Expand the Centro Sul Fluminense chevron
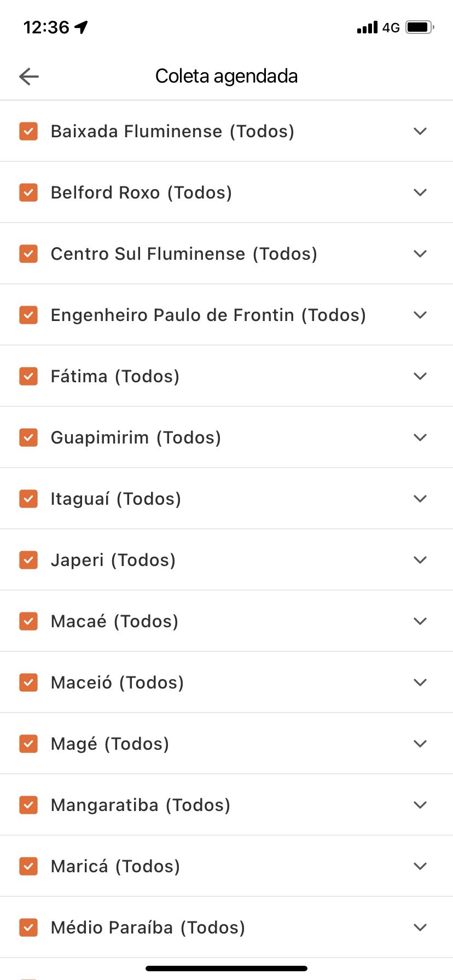Image resolution: width=453 pixels, height=980 pixels. coord(420,254)
